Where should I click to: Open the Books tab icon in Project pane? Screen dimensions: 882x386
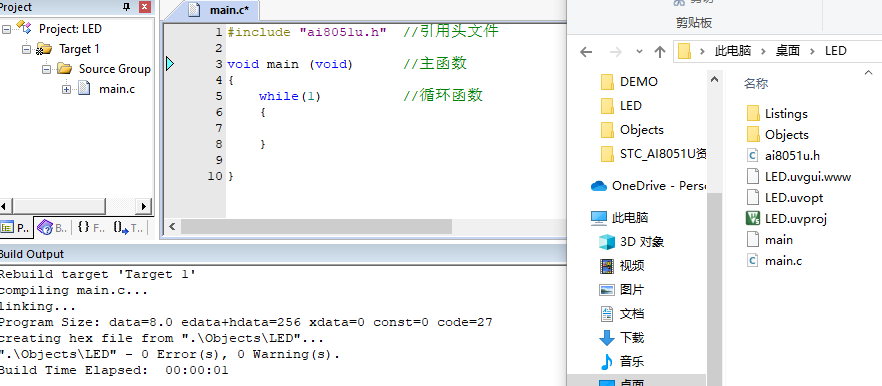click(x=52, y=227)
